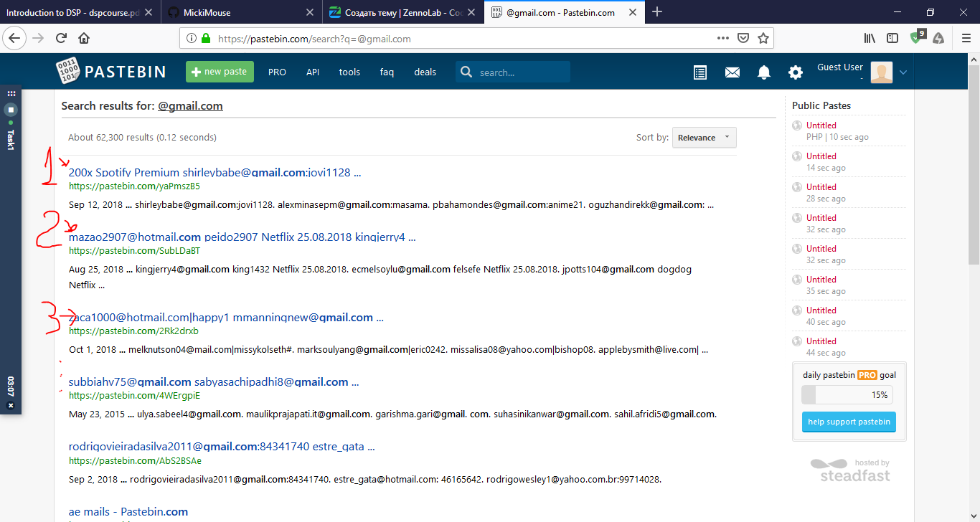Image resolution: width=980 pixels, height=522 pixels.
Task: Stop recording via the side panel stop icon
Action: point(11,110)
